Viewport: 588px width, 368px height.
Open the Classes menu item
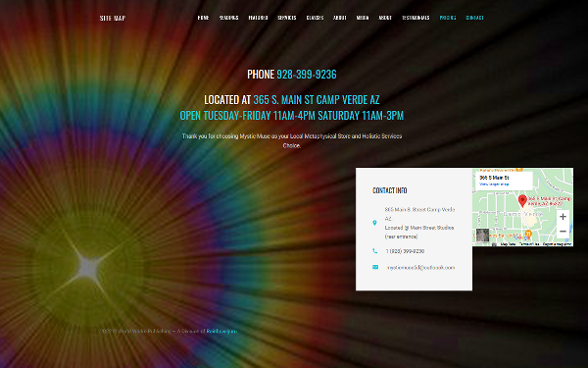[x=315, y=18]
